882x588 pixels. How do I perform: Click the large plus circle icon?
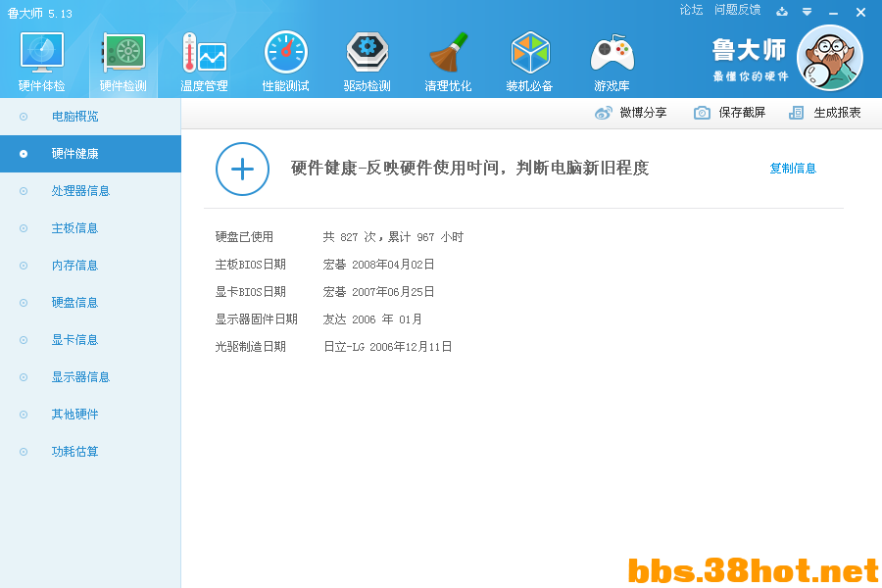(x=242, y=169)
